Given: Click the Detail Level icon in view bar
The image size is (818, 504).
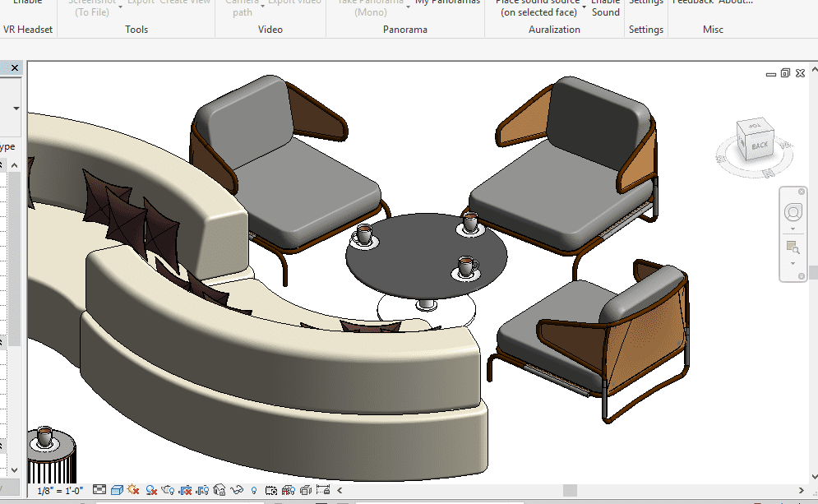Looking at the screenshot, I should coord(99,490).
